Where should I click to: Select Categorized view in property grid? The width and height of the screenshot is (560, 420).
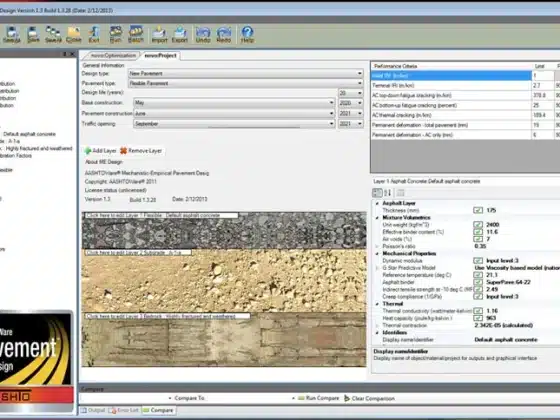[x=377, y=193]
